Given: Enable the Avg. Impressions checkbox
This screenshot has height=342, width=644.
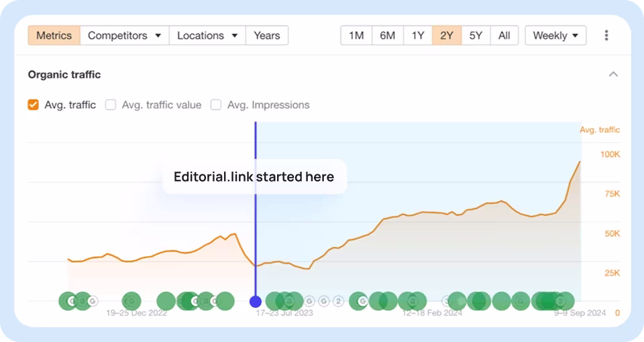Looking at the screenshot, I should [x=216, y=105].
